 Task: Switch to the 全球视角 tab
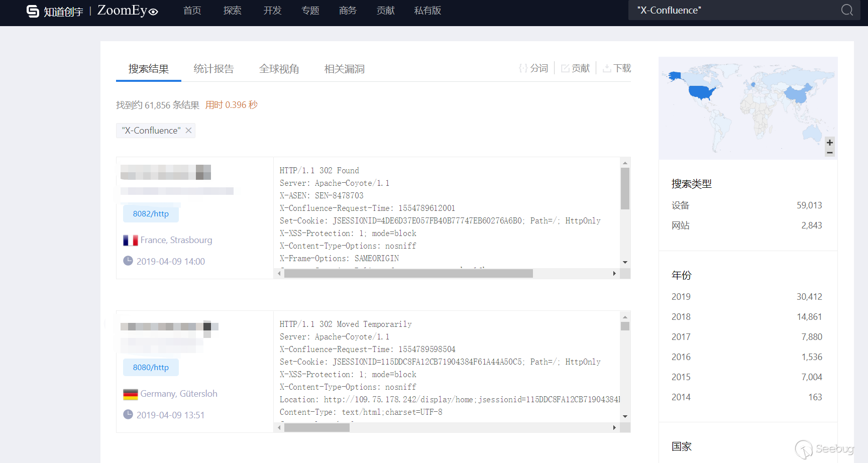pos(279,69)
